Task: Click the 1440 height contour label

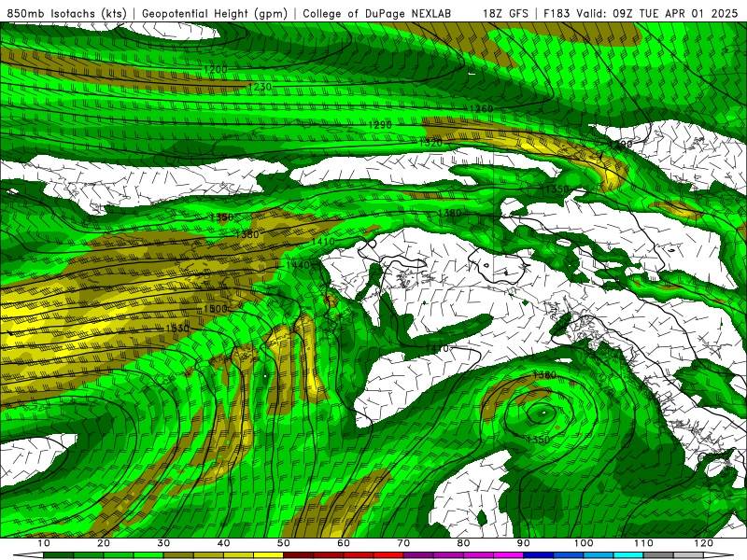Action: click(x=297, y=264)
